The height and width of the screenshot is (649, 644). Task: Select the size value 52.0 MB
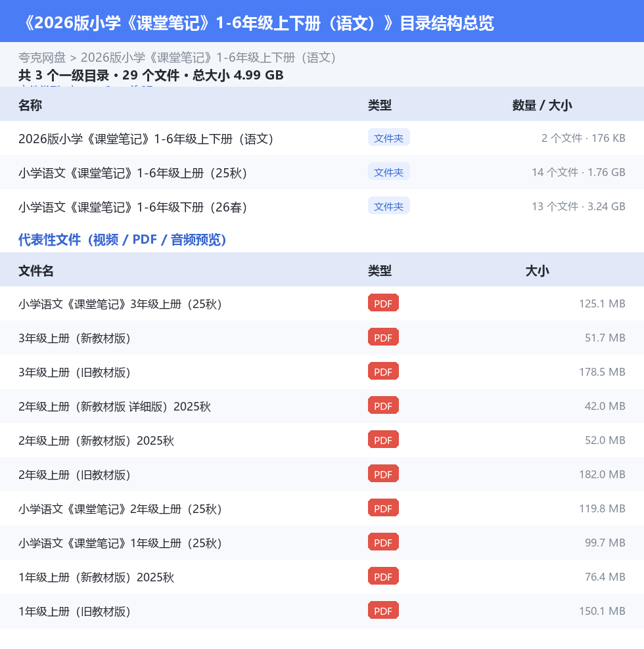605,440
